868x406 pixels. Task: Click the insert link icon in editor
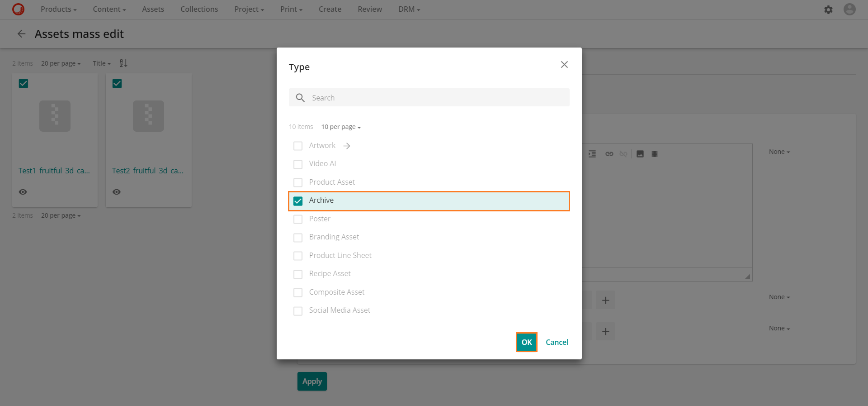point(609,154)
